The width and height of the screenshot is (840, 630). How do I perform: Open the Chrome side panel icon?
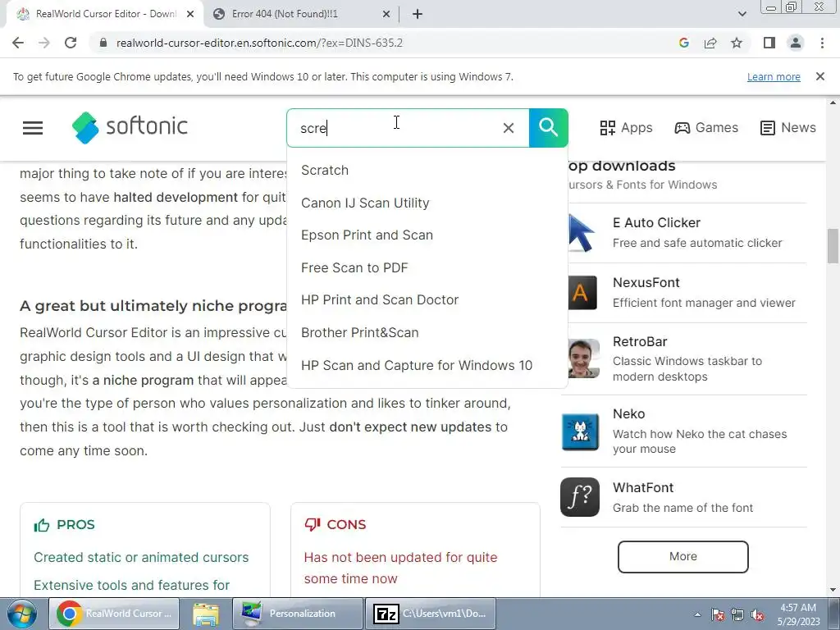click(x=769, y=43)
